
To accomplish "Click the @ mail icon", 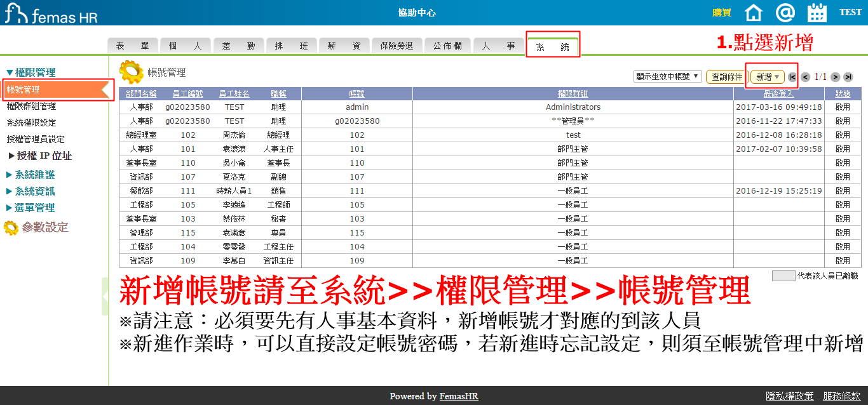I will tap(785, 13).
